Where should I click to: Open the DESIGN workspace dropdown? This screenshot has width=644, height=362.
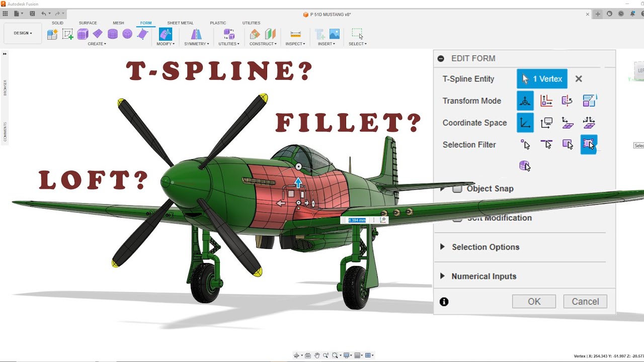(x=23, y=33)
